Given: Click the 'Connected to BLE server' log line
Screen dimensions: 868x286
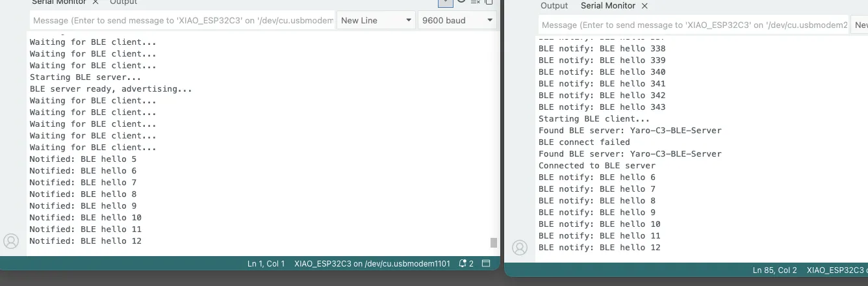Looking at the screenshot, I should point(597,166).
